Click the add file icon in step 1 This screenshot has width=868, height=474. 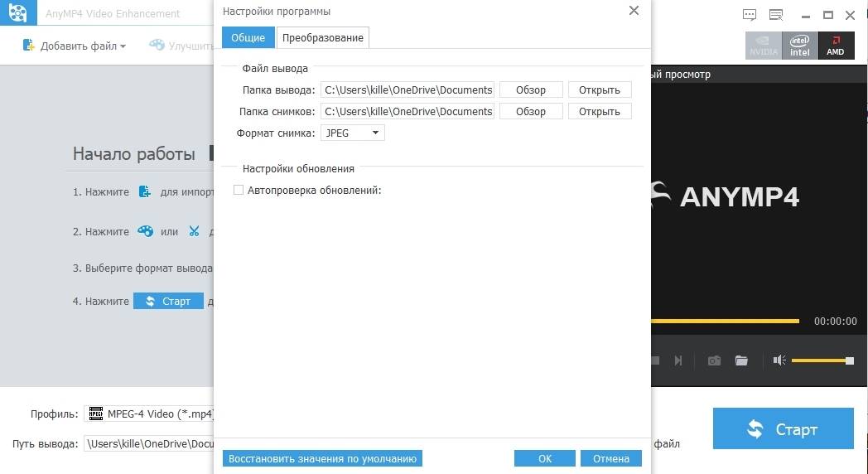point(144,191)
